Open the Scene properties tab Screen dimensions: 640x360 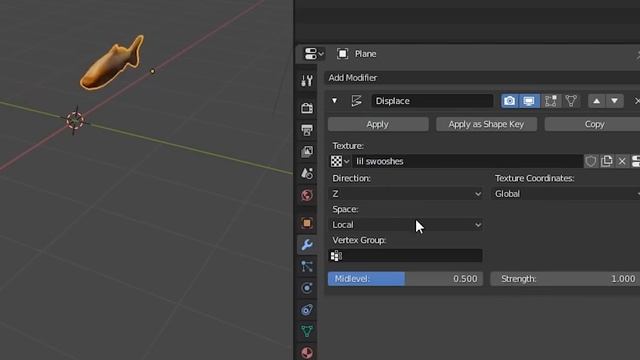[x=307, y=173]
